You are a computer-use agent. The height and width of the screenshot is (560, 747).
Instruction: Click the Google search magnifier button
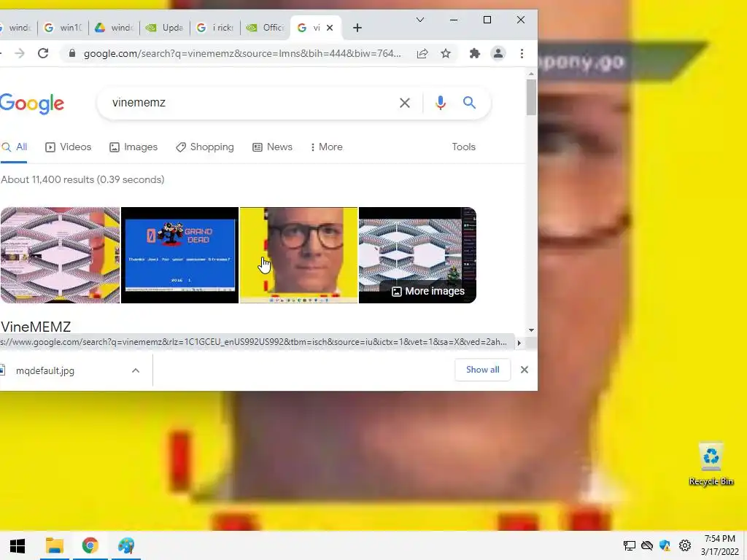click(469, 102)
